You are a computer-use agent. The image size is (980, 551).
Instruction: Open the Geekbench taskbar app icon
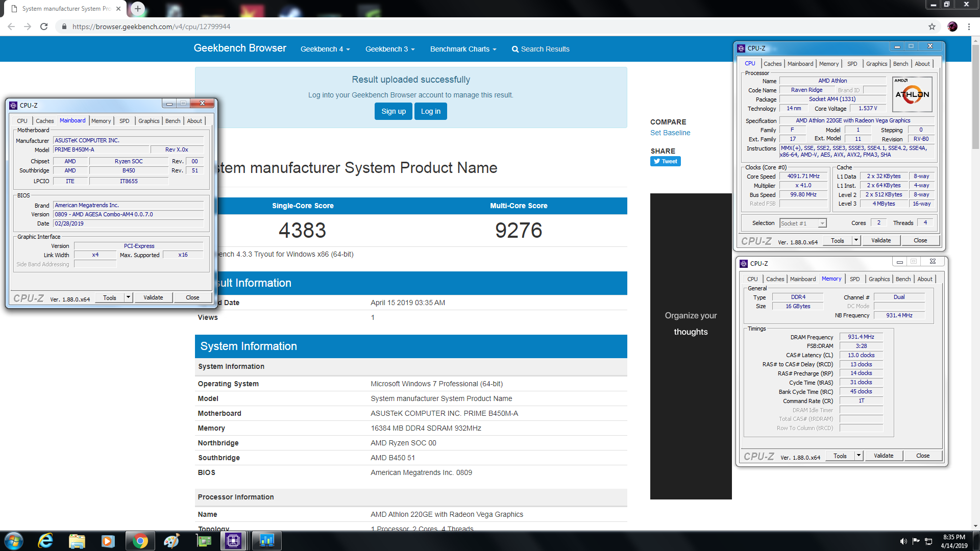point(266,541)
